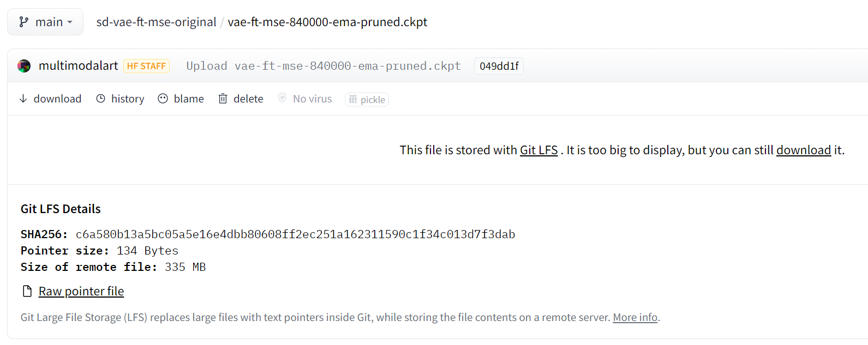Open the Git LFS link
The height and width of the screenshot is (345, 868).
[x=538, y=150]
